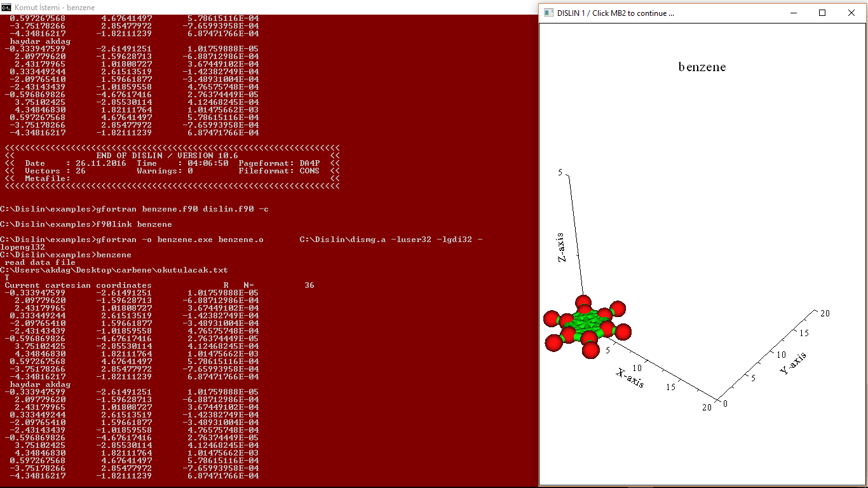Click the origin tick label '0' on plot
868x488 pixels.
point(726,403)
